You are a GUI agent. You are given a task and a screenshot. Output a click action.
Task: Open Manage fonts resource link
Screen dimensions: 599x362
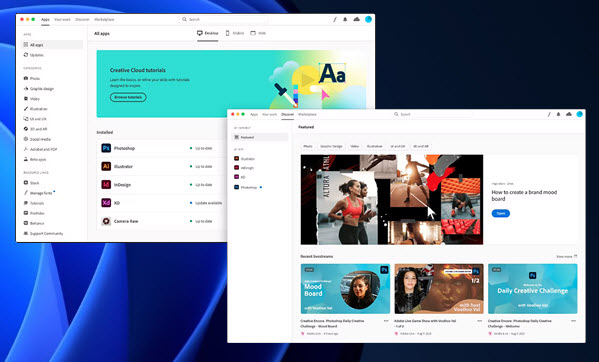click(x=38, y=193)
